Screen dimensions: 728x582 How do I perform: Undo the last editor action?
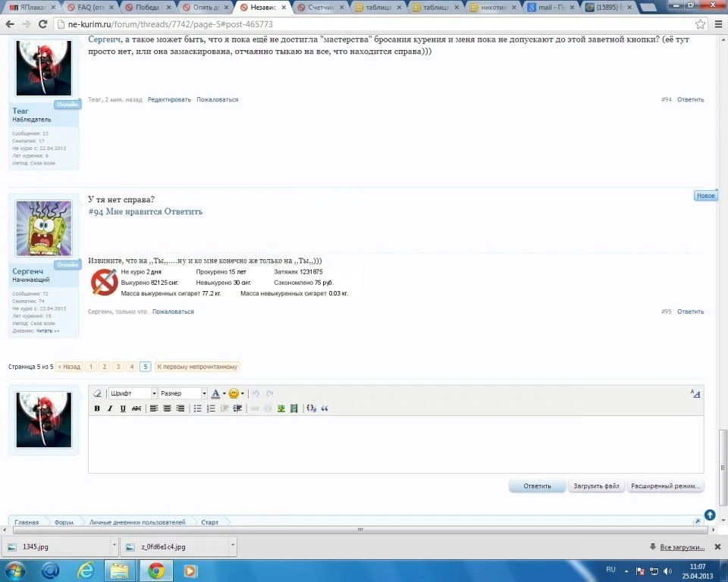click(x=256, y=393)
